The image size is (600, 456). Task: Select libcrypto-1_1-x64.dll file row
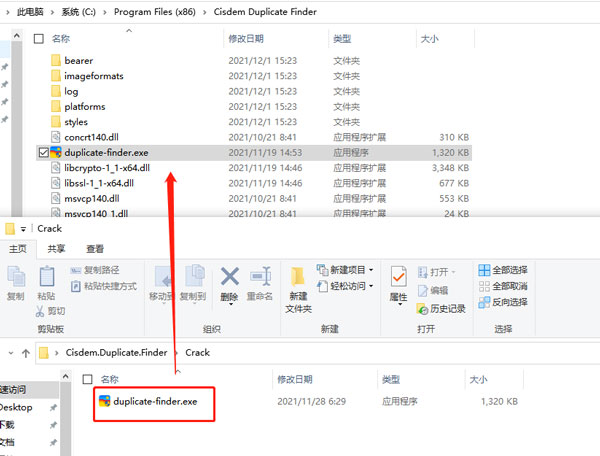[254, 168]
